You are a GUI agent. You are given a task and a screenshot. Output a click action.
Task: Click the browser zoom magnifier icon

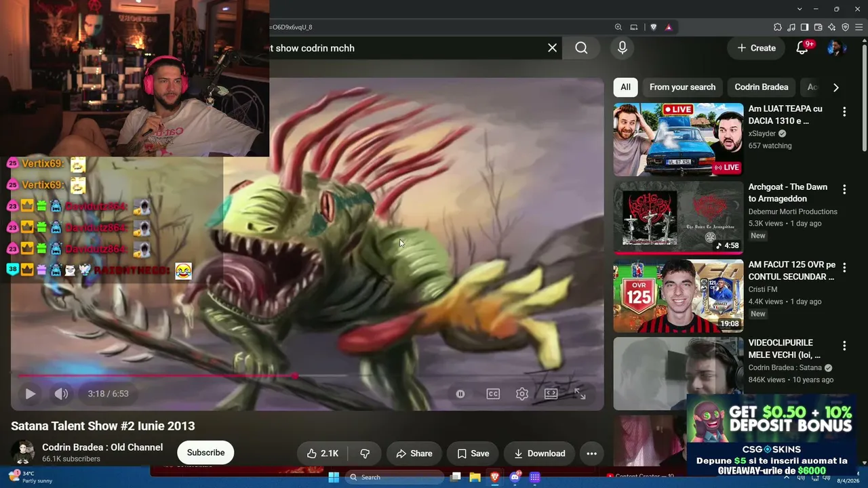618,27
